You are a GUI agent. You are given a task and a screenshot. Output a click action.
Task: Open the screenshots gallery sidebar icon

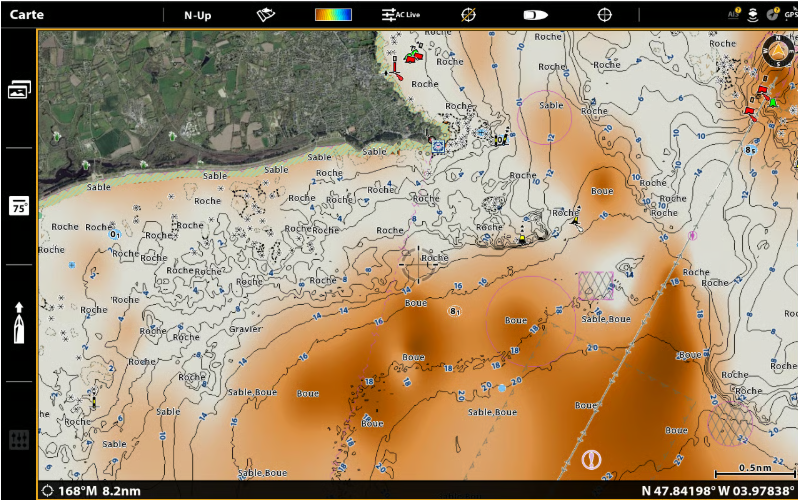pos(19,89)
